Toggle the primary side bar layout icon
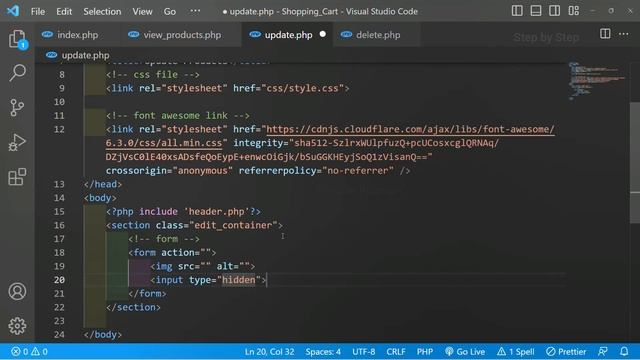This screenshot has width=640, height=360. coord(517,11)
